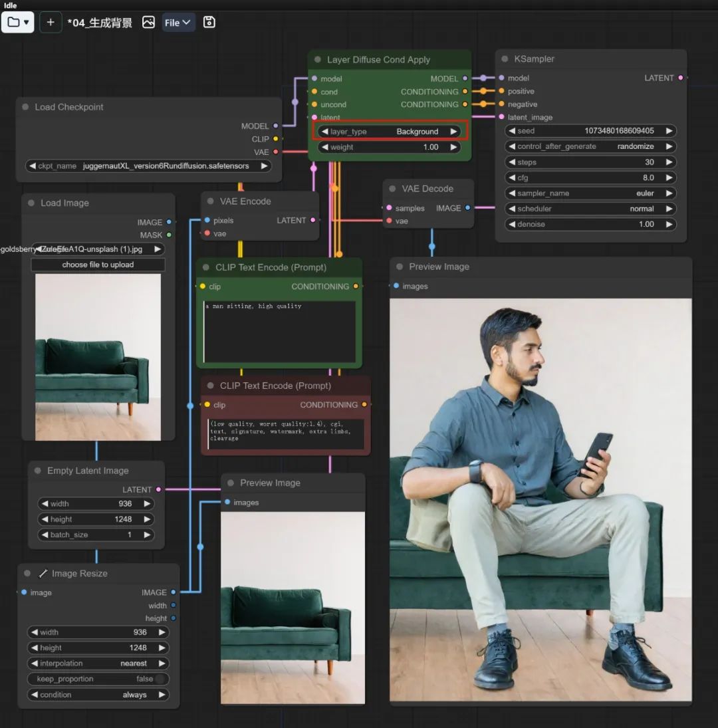Click next arrow on layer_type Background

point(453,132)
